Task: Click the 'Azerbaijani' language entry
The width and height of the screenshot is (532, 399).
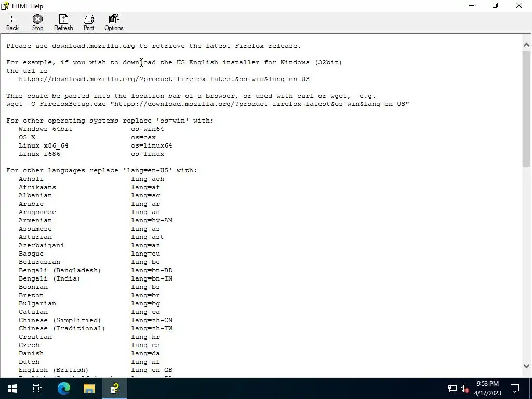Action: click(42, 245)
